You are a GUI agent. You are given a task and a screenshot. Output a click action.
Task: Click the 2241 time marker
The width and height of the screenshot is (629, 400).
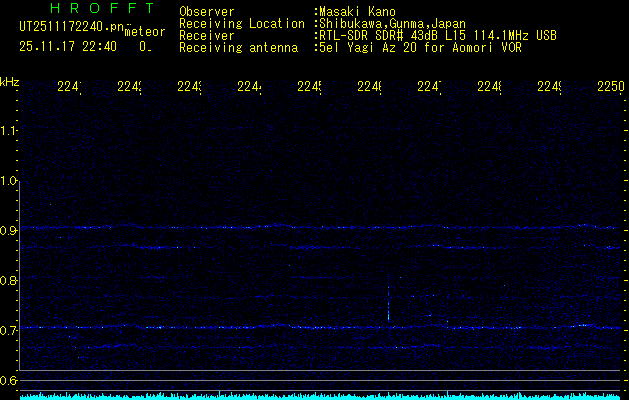pyautogui.click(x=69, y=87)
